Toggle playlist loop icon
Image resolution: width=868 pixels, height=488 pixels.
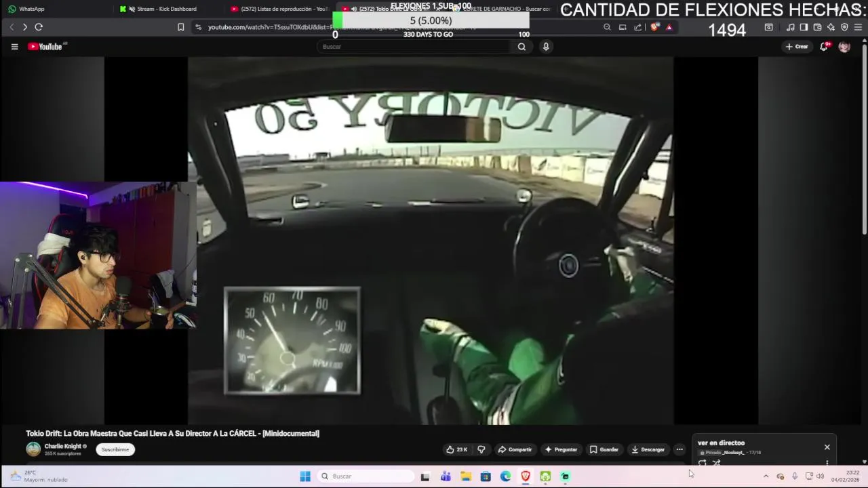703,463
